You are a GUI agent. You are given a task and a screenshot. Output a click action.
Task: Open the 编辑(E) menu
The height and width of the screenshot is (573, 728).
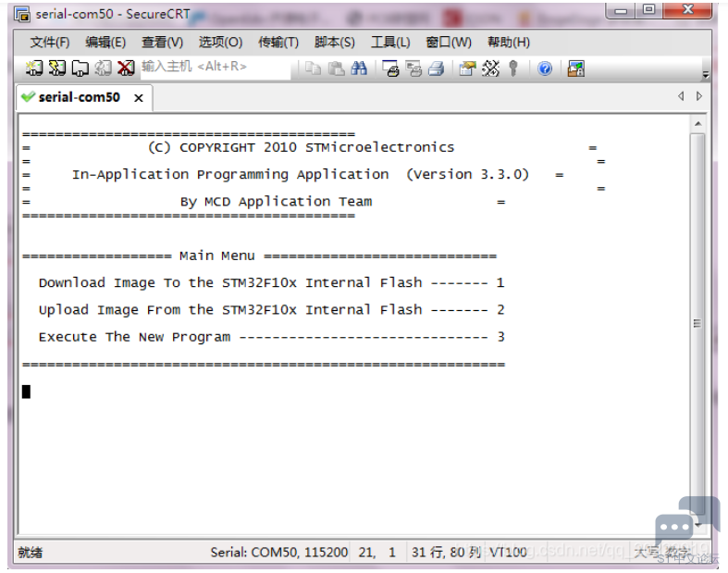pos(105,43)
